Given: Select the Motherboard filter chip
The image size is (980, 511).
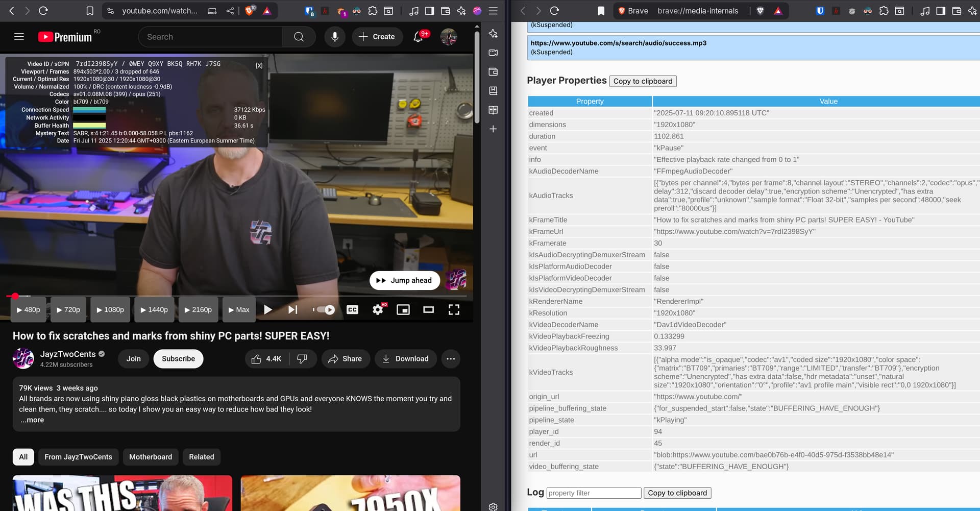Looking at the screenshot, I should 151,457.
